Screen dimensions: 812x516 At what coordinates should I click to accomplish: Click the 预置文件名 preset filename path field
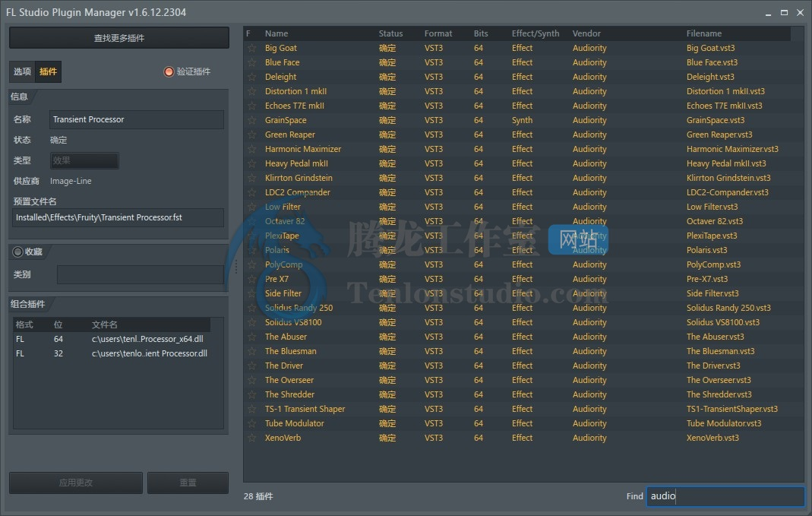click(x=118, y=217)
